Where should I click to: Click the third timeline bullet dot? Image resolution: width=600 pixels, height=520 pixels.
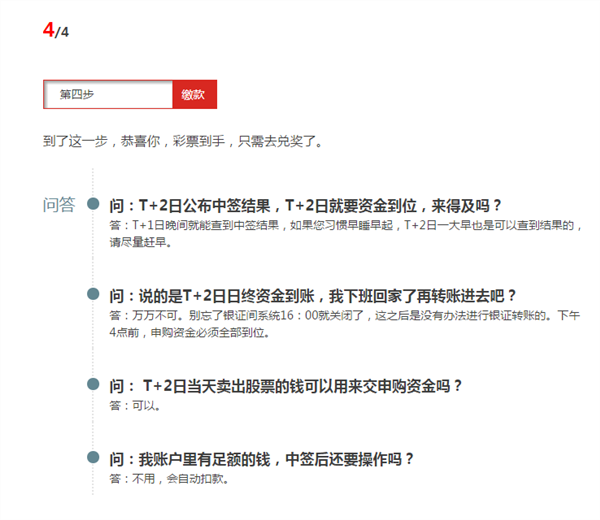tap(93, 384)
